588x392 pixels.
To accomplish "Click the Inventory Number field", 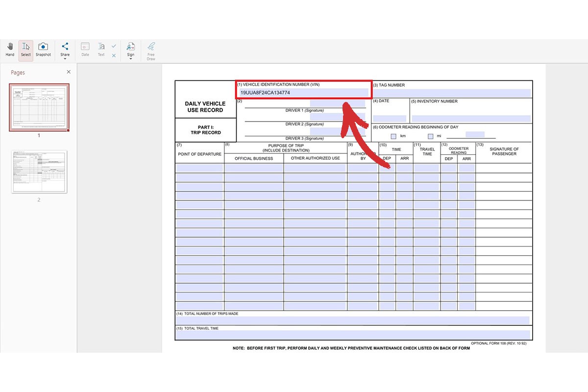I will pyautogui.click(x=471, y=119).
